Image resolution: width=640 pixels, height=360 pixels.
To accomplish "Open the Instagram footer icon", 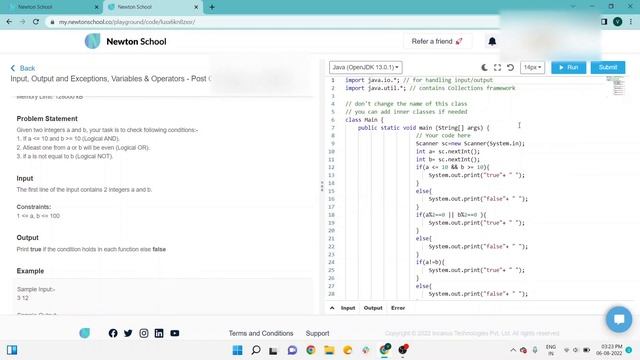I will point(144,333).
